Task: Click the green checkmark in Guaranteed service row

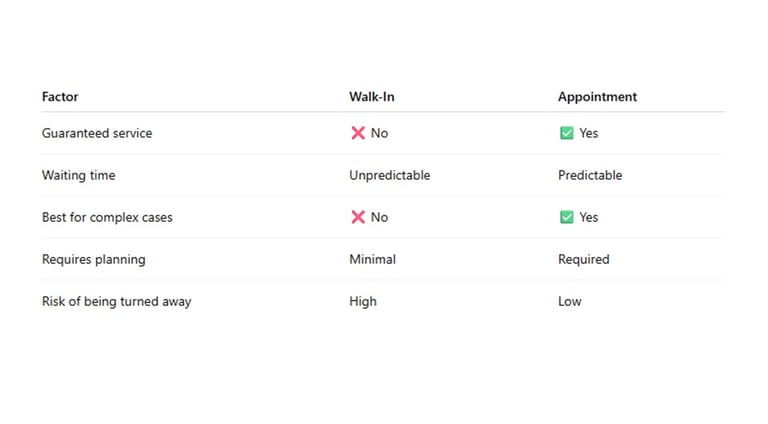Action: point(566,133)
